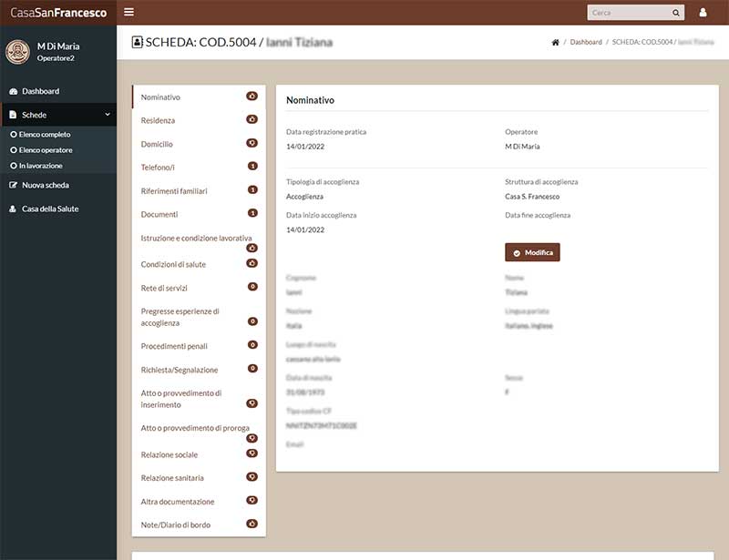This screenshot has height=560, width=729.
Task: Open the Altra documentazione section
Action: pos(199,501)
